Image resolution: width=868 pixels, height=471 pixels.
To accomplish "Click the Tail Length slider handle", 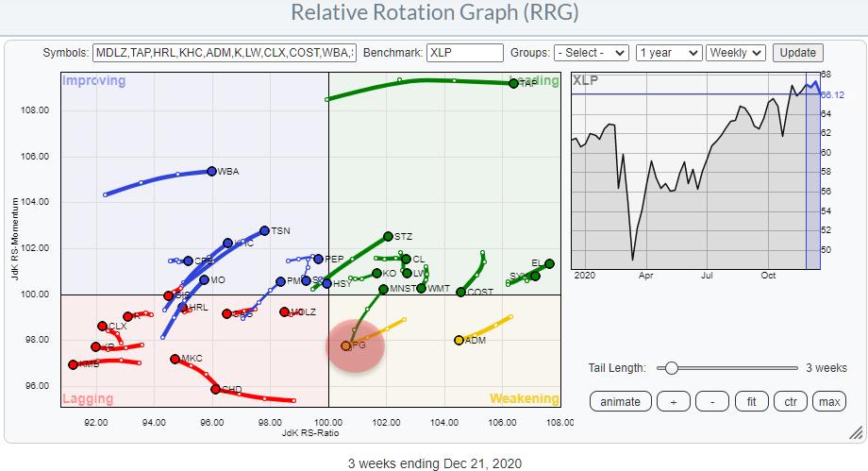I will (671, 368).
